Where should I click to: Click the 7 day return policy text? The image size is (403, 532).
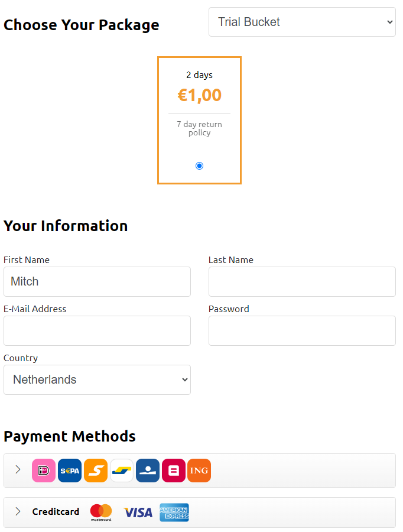click(199, 128)
